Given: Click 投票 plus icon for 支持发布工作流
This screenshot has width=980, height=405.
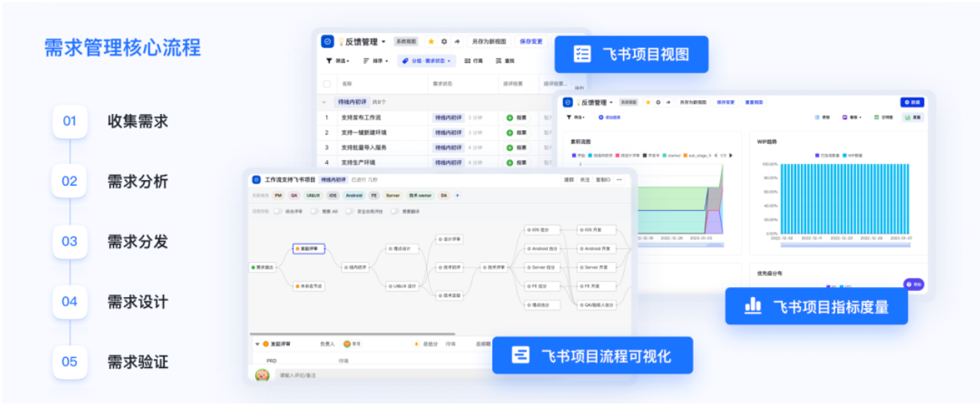Looking at the screenshot, I should (510, 118).
